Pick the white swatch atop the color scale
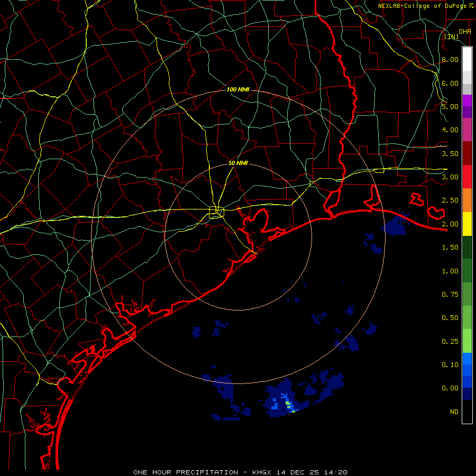476x476 pixels. pyautogui.click(x=467, y=59)
